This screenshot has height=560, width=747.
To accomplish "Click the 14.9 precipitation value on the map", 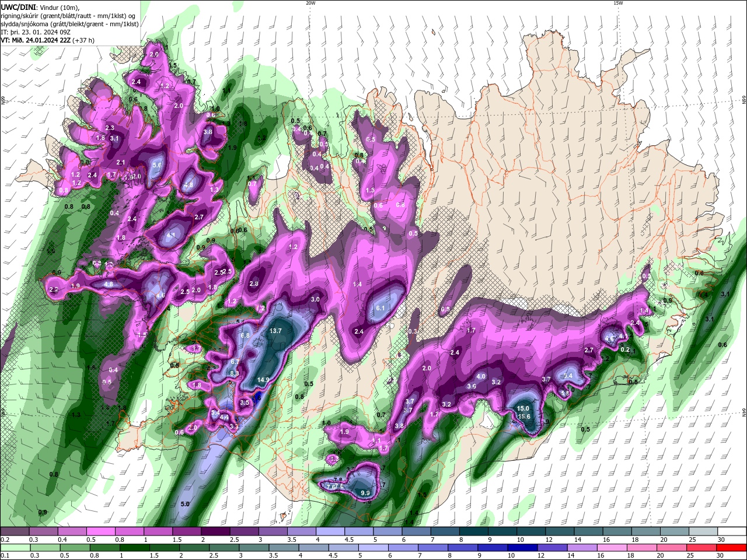I will [x=263, y=380].
